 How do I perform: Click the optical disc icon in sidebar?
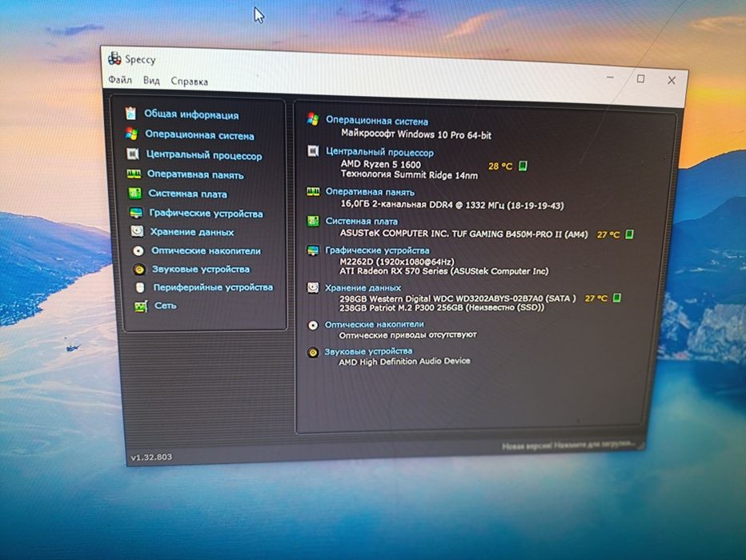point(138,250)
